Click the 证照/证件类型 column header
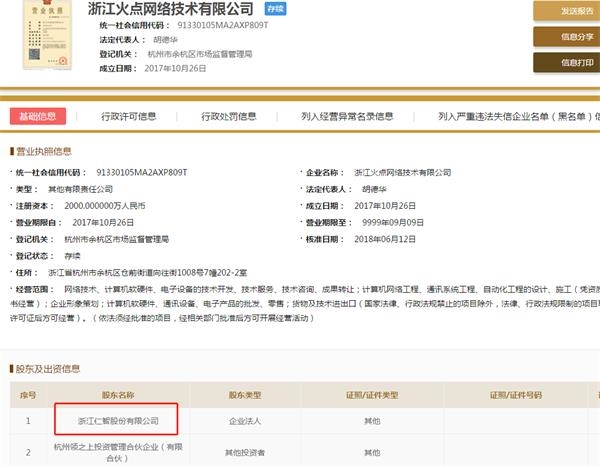 point(372,395)
